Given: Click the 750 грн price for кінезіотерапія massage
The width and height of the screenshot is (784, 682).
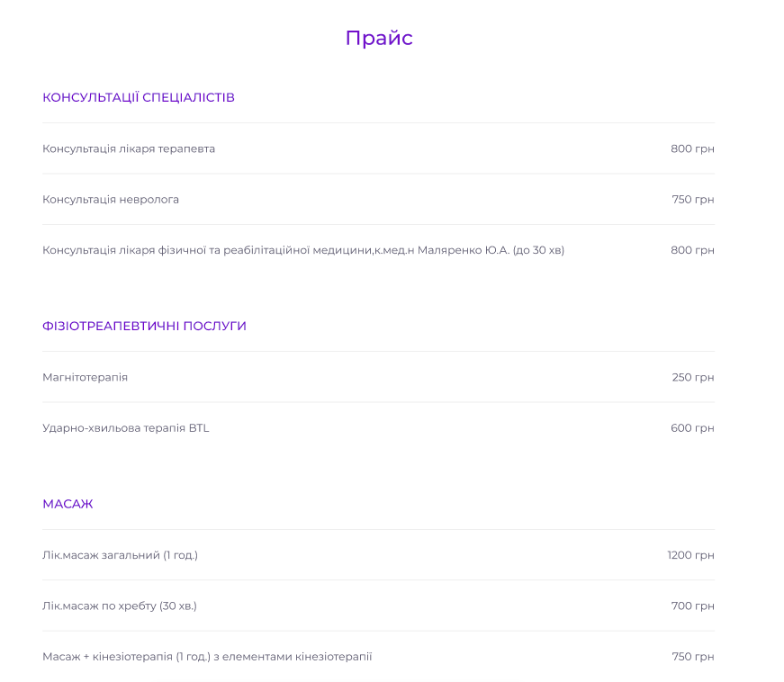Looking at the screenshot, I should click(692, 657).
